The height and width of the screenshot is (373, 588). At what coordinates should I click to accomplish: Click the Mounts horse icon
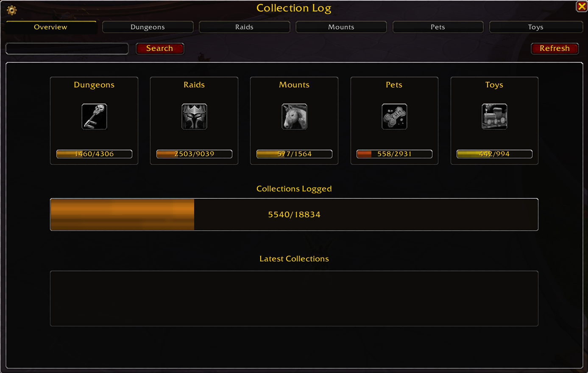coord(294,116)
